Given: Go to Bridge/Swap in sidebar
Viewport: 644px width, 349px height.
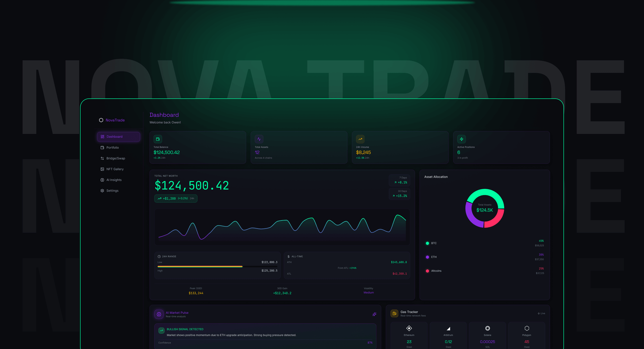Looking at the screenshot, I should [x=118, y=158].
